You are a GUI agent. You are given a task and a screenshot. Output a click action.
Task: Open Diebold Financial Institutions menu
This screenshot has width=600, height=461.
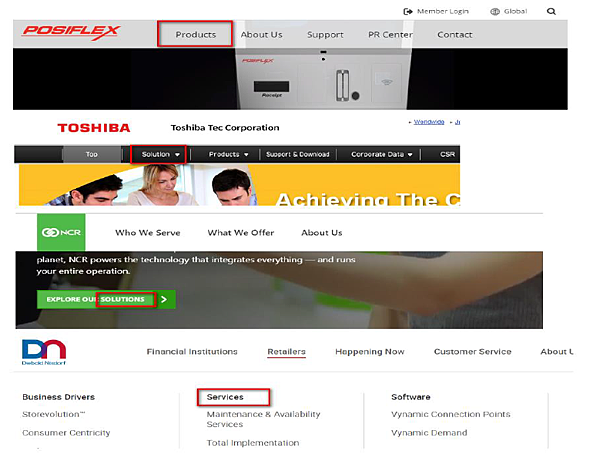coord(192,352)
